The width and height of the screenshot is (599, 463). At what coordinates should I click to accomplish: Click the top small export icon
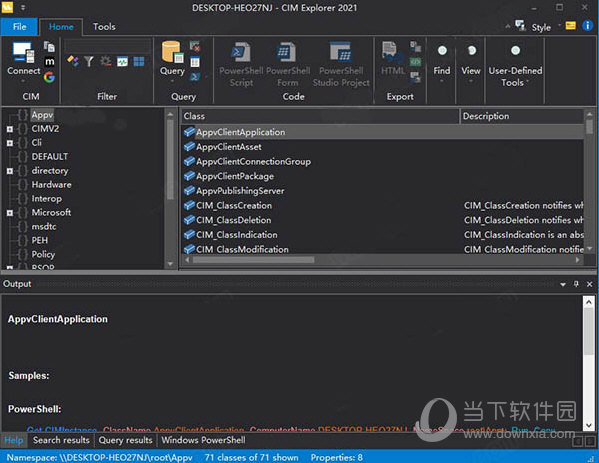(x=416, y=47)
